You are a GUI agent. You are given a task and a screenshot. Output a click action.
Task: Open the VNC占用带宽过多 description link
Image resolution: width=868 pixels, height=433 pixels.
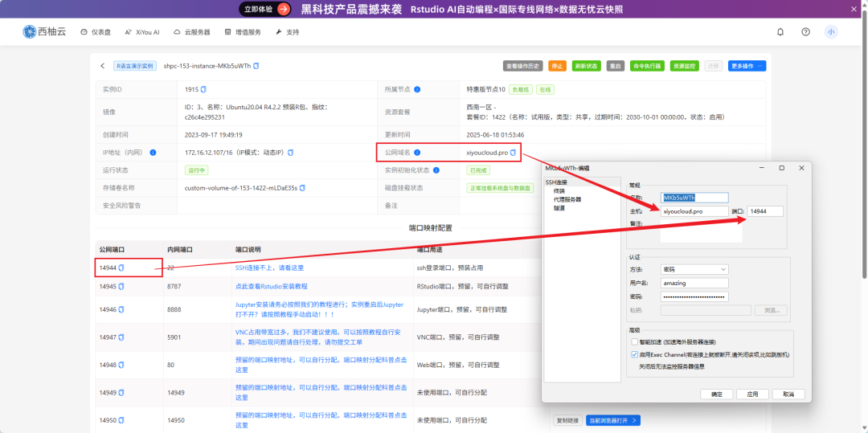point(319,337)
